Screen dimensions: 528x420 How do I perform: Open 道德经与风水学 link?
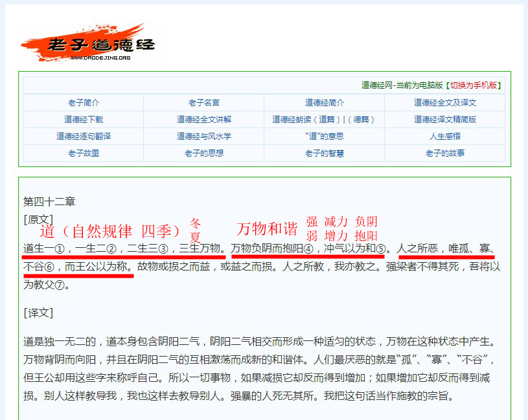[203, 136]
